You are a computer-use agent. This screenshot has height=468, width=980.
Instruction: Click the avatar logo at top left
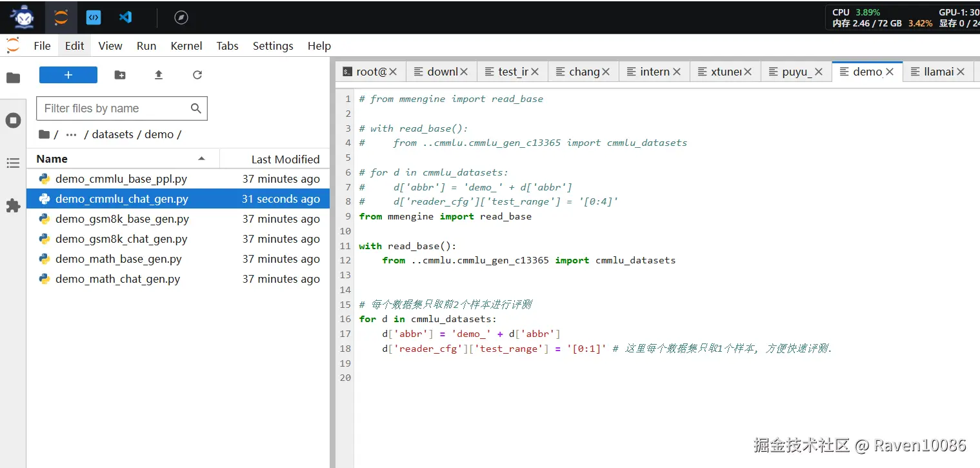[x=23, y=17]
